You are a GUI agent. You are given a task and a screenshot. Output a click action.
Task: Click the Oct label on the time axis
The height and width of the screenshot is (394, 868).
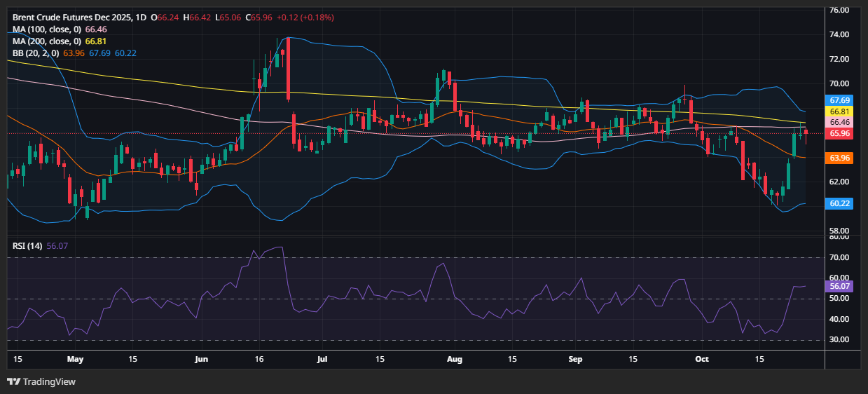702,359
